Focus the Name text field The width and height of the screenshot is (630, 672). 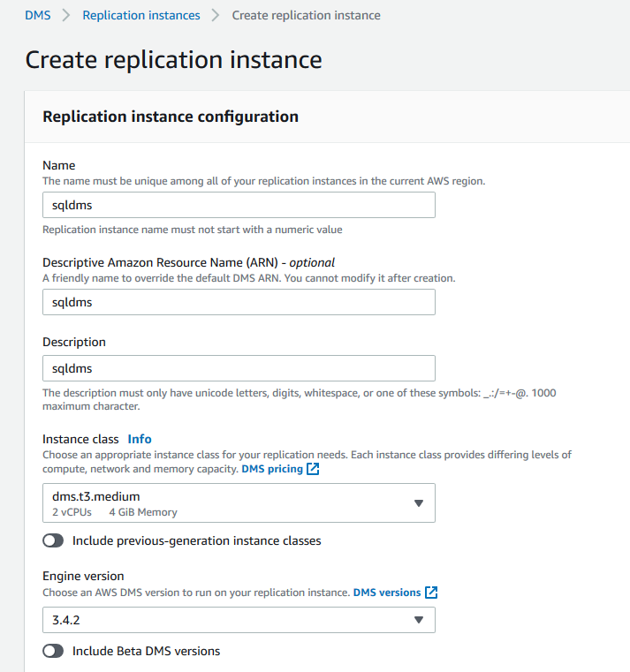coord(239,205)
